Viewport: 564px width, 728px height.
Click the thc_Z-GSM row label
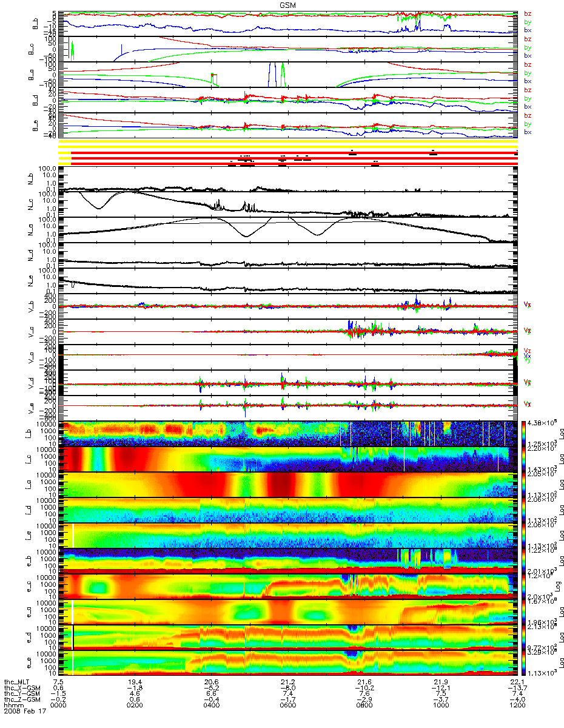(21, 700)
